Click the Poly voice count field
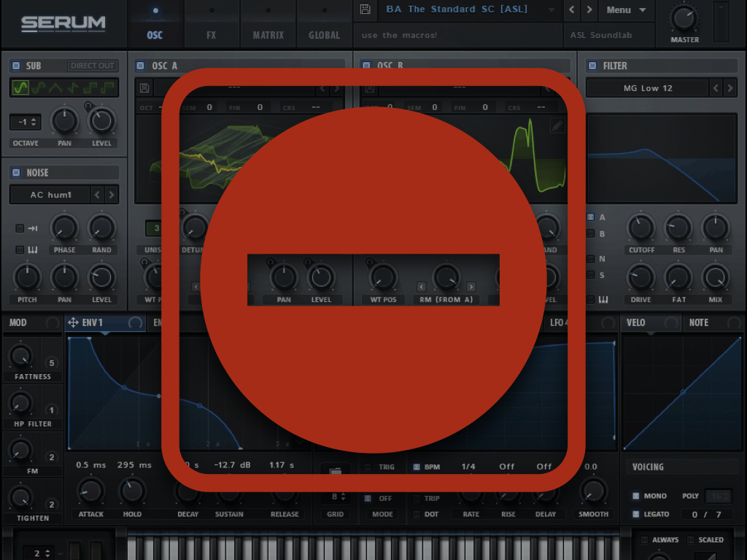The width and height of the screenshot is (747, 560). click(718, 496)
